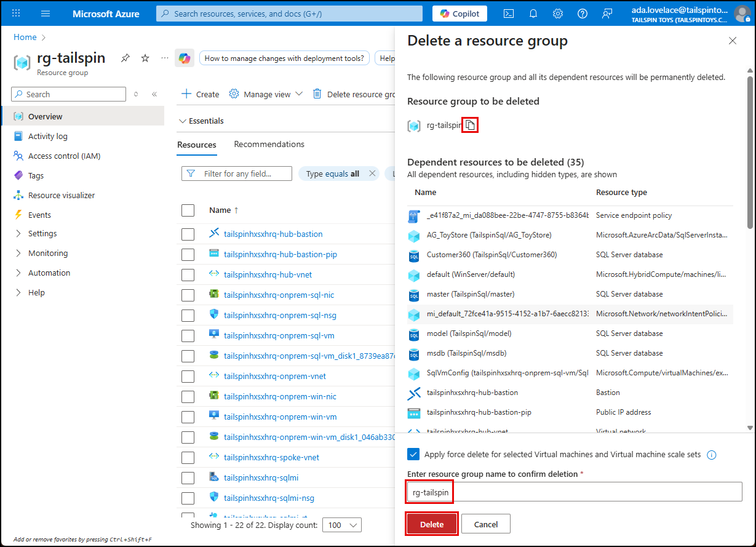Check the tailspinhxsxhrq-hub-bastion row
The height and width of the screenshot is (547, 756).
pyautogui.click(x=188, y=234)
